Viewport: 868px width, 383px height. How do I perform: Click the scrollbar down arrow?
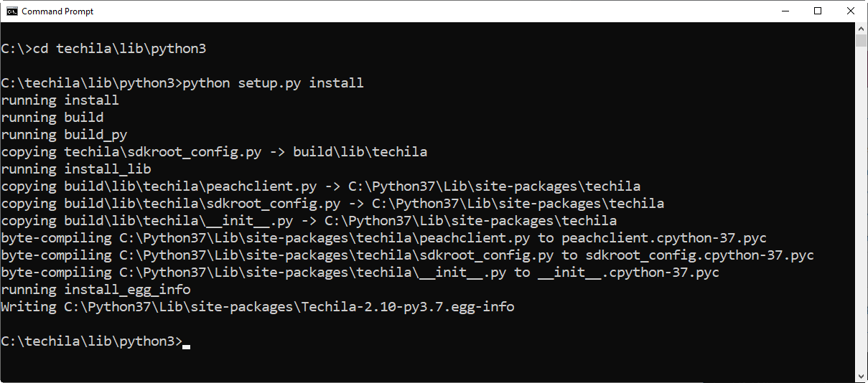tap(862, 376)
